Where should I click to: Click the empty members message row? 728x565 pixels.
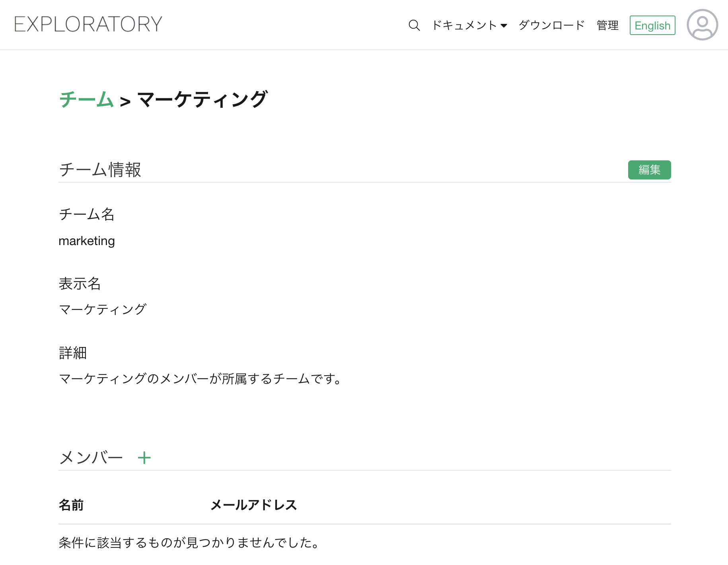(x=189, y=542)
